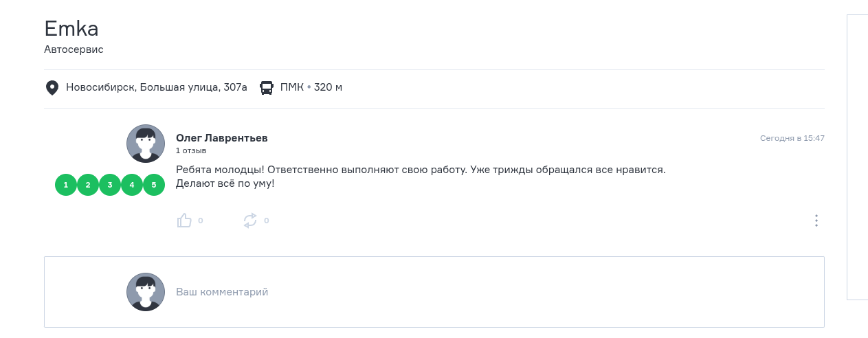Open the Олег Лаврентьев profile name link
868x338 pixels.
(x=221, y=138)
